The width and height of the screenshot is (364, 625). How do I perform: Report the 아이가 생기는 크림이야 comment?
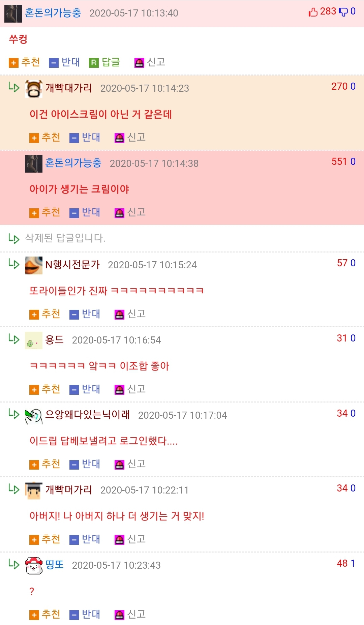click(130, 212)
